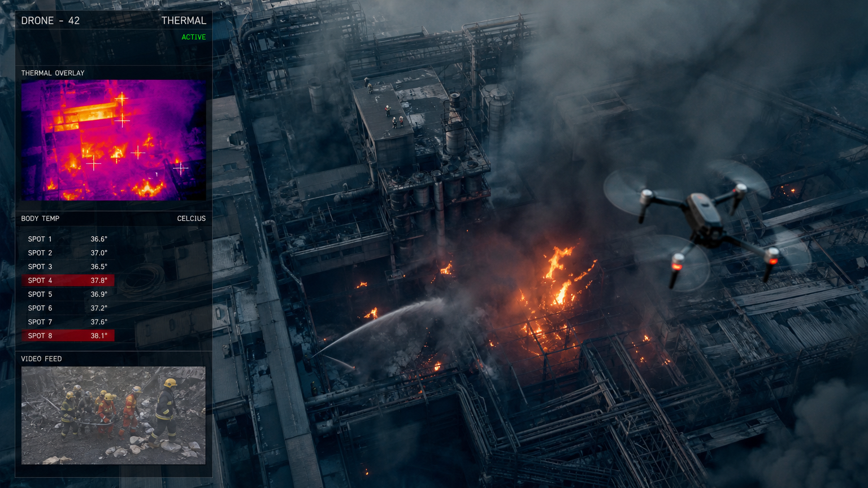The height and width of the screenshot is (488, 868).
Task: Click the top crosshair marker in thermal overlay
Action: coord(121,99)
